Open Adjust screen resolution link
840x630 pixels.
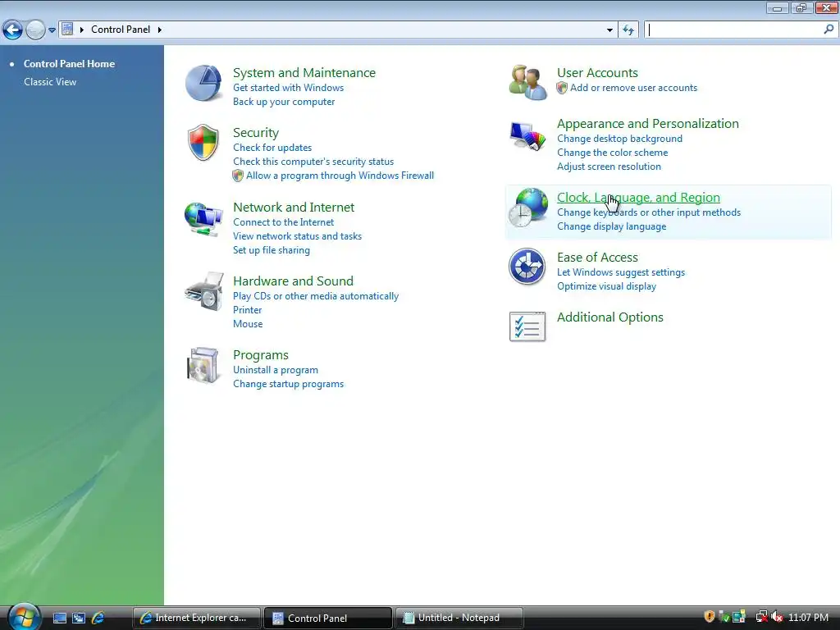[x=609, y=167]
